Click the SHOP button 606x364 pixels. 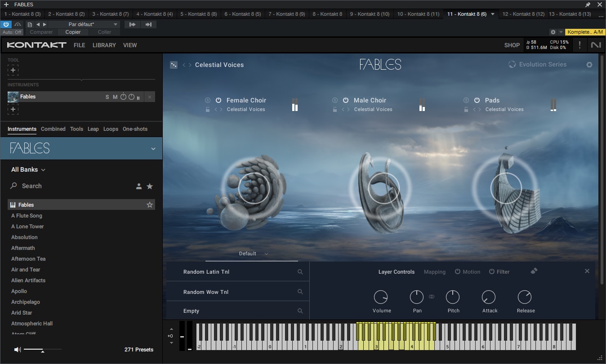pyautogui.click(x=512, y=45)
